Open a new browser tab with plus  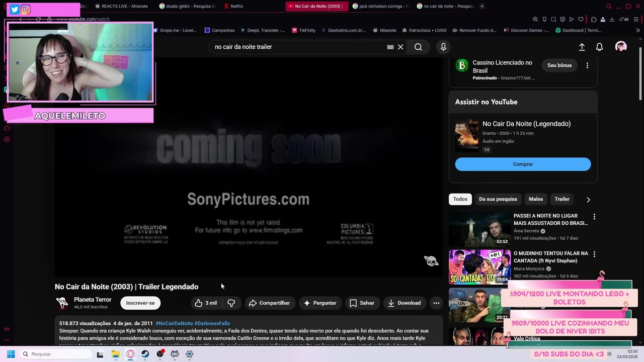(x=482, y=6)
